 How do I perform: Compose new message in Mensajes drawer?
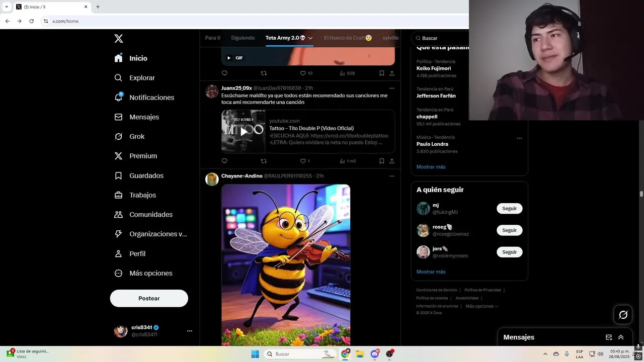coord(609,337)
